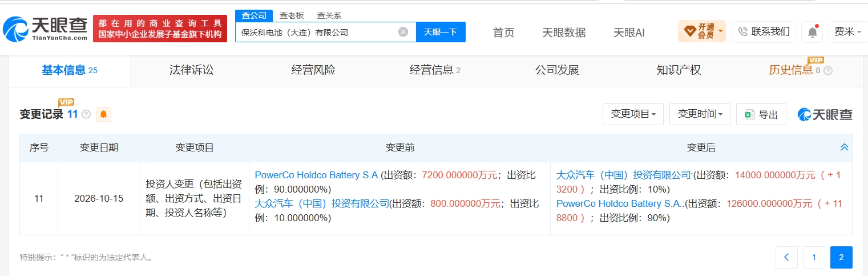868x276 pixels.
Task: Click the help icon beside 历史信息
Action: tap(828, 71)
